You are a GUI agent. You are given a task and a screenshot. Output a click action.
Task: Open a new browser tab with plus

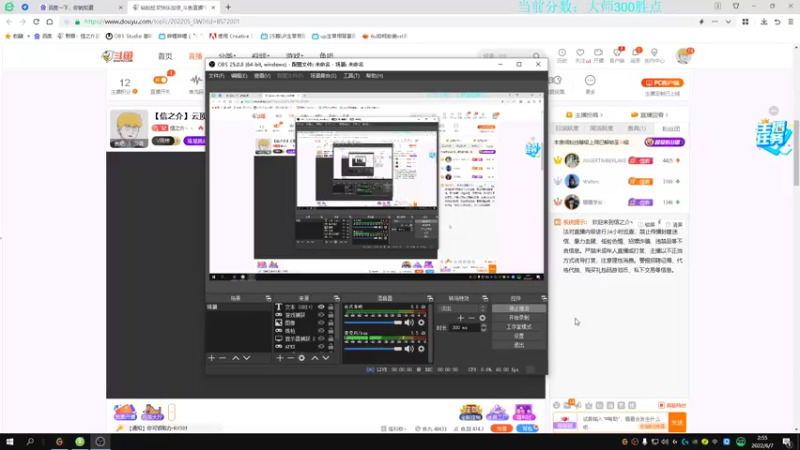(x=228, y=7)
